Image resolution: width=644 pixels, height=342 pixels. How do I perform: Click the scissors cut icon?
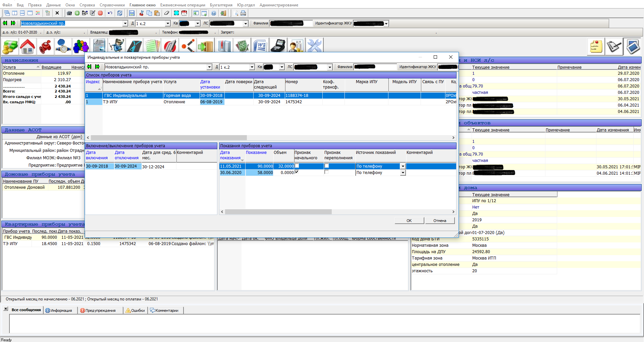pyautogui.click(x=141, y=13)
